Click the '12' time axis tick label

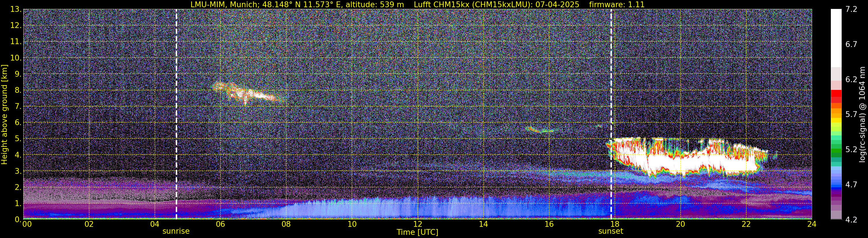(x=417, y=224)
